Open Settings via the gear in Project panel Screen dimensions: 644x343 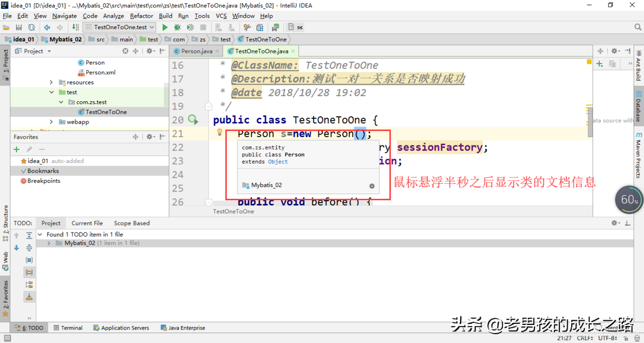click(149, 51)
